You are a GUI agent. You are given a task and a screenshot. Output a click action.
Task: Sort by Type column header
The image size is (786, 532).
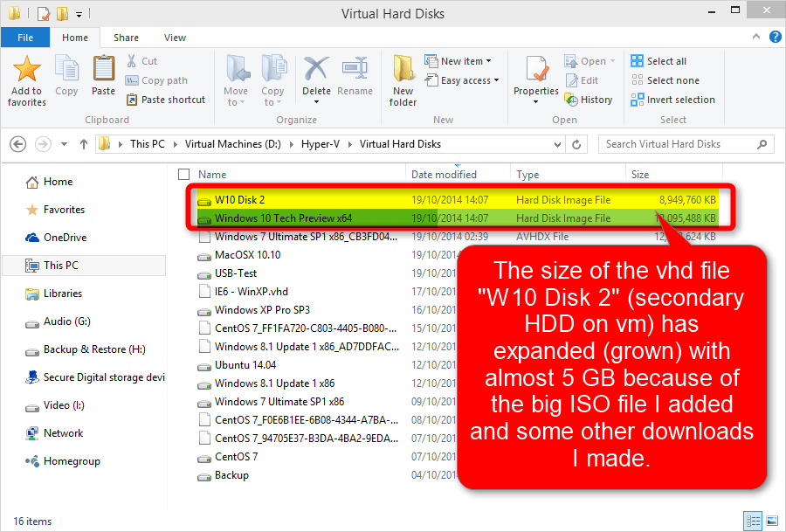point(527,175)
